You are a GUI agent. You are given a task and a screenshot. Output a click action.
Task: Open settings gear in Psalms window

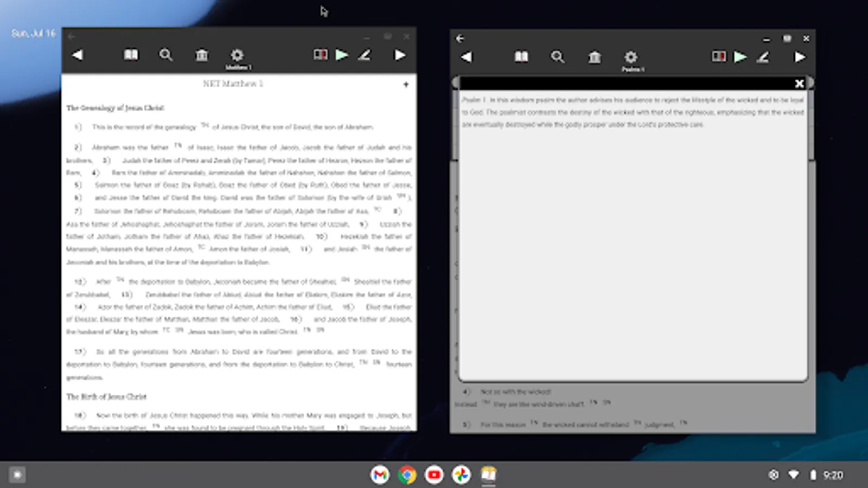[630, 57]
